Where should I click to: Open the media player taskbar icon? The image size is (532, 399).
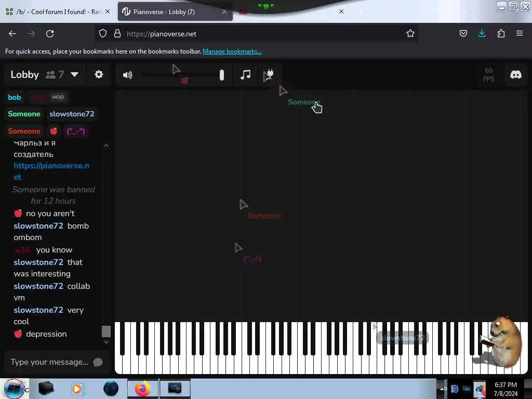pyautogui.click(x=77, y=389)
